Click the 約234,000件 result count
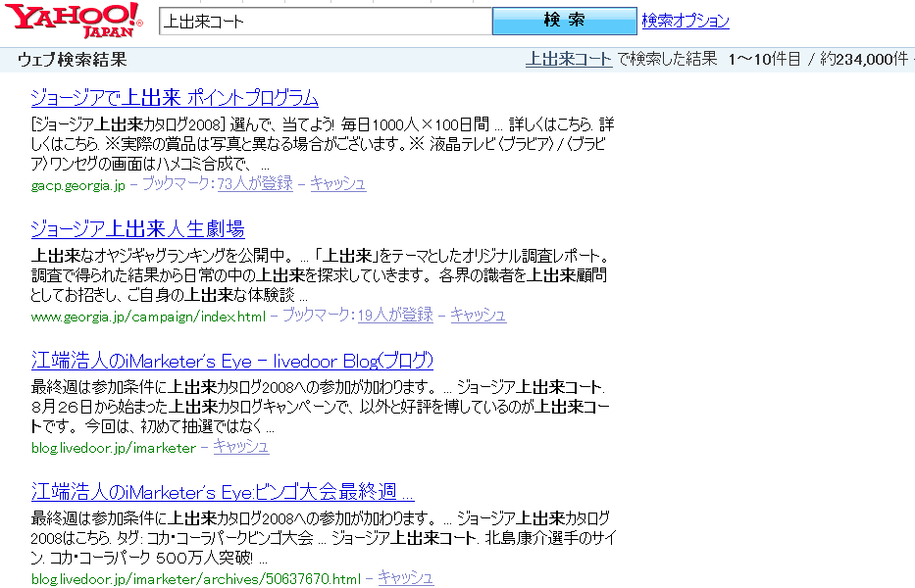The image size is (915, 588). coord(864,59)
